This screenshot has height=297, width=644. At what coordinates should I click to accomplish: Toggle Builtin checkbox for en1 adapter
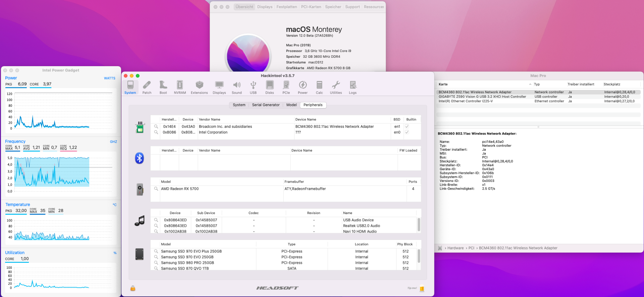(407, 127)
